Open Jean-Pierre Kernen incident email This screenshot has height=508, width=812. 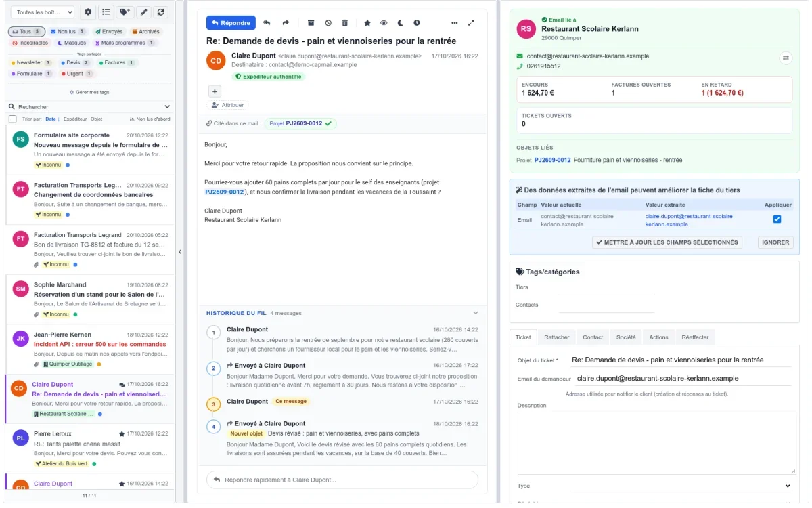point(89,349)
